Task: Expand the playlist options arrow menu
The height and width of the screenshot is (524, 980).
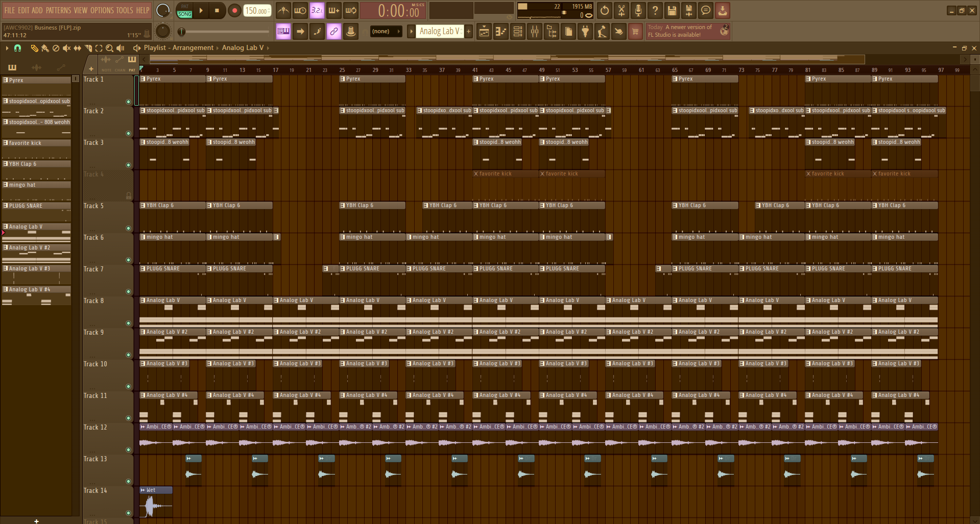Action: tap(7, 48)
